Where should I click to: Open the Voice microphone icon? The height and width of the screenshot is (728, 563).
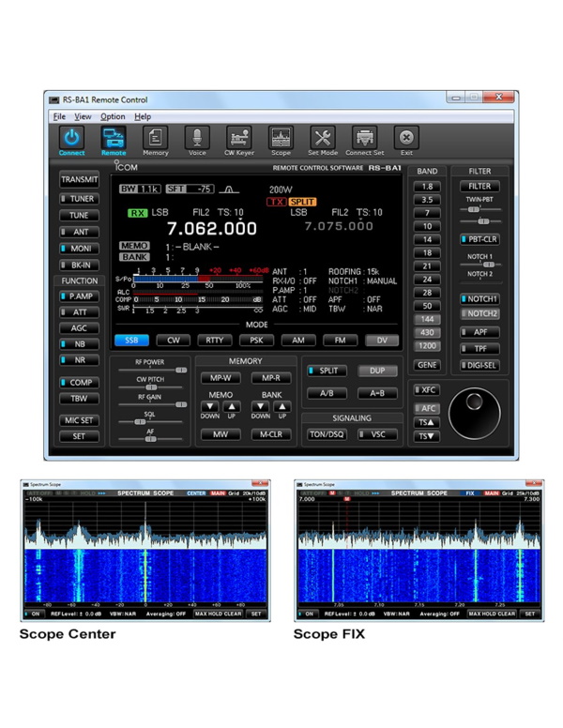click(197, 138)
